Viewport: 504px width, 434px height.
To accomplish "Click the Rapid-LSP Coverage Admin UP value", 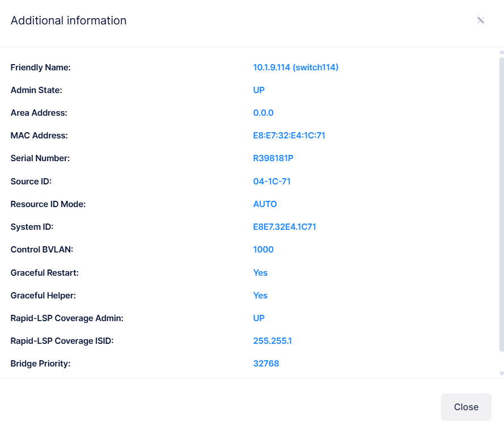I will click(x=259, y=318).
